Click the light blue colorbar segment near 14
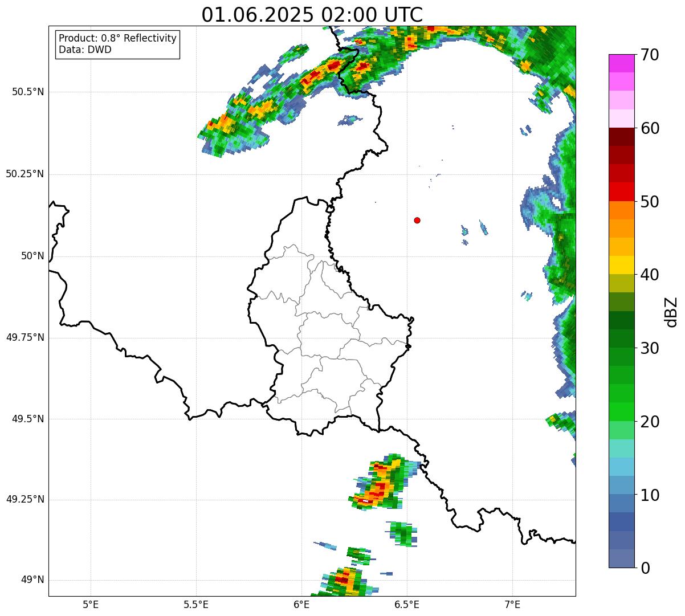Viewport: 685px width, 616px height. 621,467
